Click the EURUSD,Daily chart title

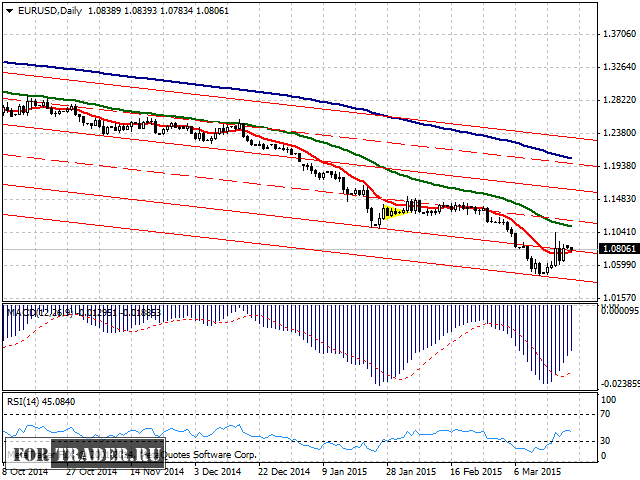tap(49, 10)
